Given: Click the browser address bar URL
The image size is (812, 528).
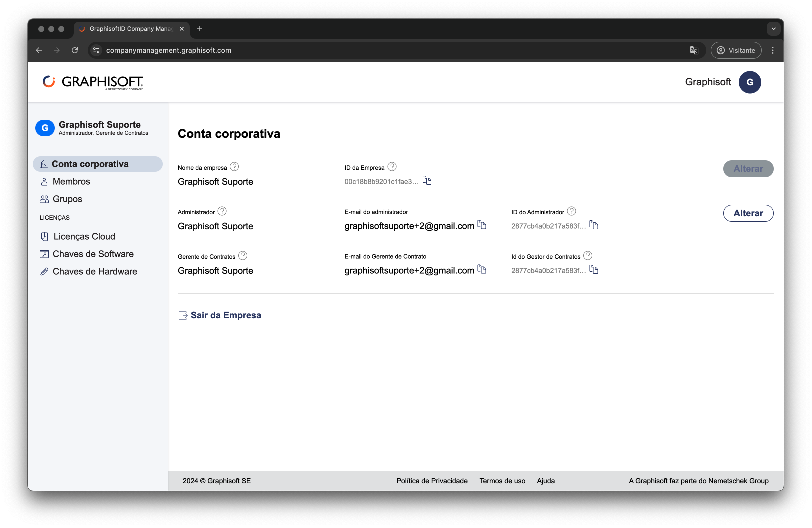Looking at the screenshot, I should [x=169, y=50].
